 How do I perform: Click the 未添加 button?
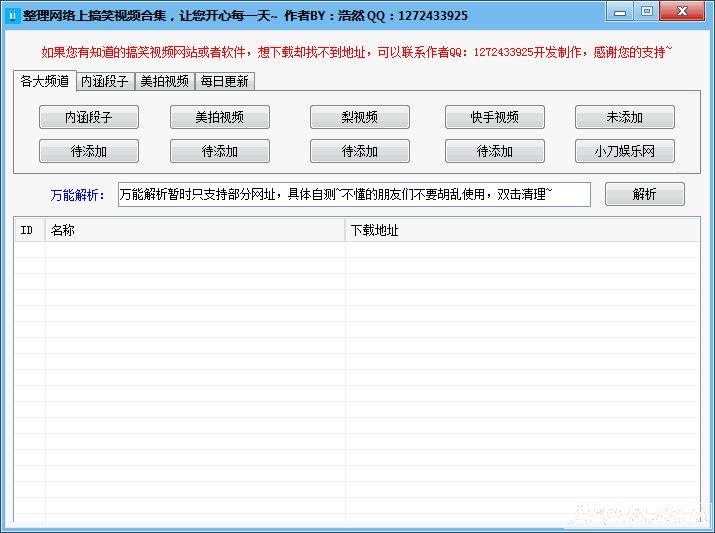tap(624, 117)
